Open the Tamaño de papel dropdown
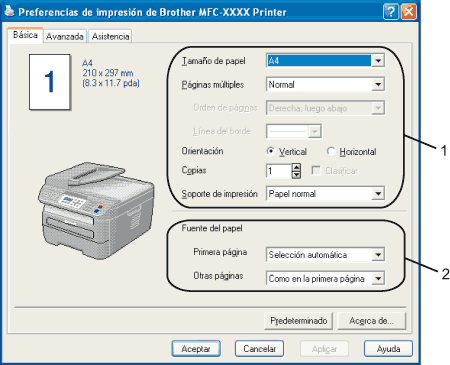Screen dimensions: 450x365 325,61
